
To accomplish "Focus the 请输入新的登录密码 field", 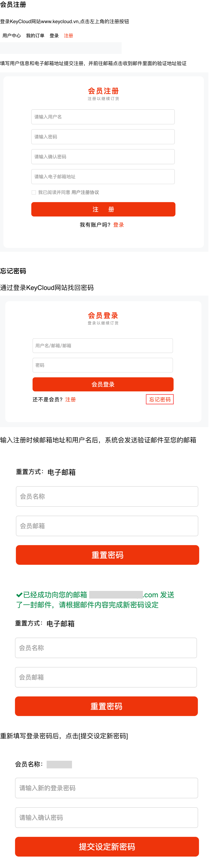I will pyautogui.click(x=106, y=788).
